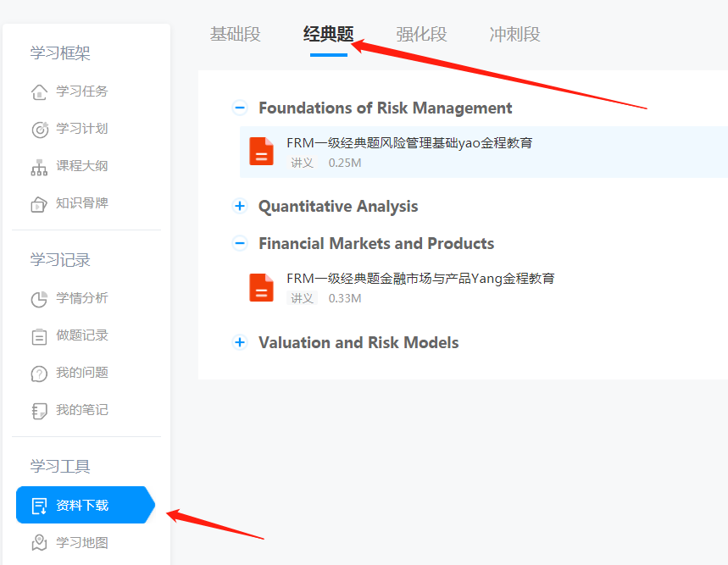
Task: Expand the Valuation and Risk Models section
Action: tap(240, 342)
